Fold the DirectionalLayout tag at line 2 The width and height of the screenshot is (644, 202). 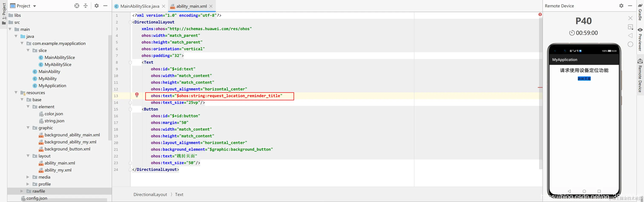[130, 22]
